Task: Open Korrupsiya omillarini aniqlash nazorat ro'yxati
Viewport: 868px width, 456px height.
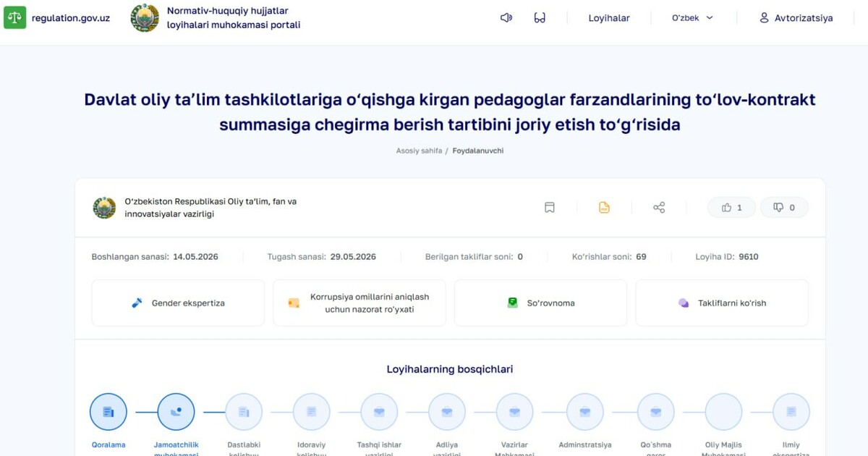Action: (x=359, y=303)
